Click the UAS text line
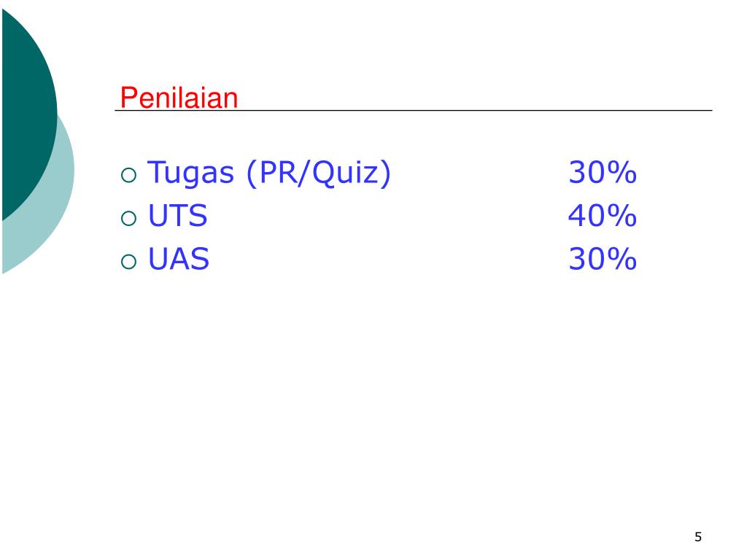747x560 pixels. (179, 259)
